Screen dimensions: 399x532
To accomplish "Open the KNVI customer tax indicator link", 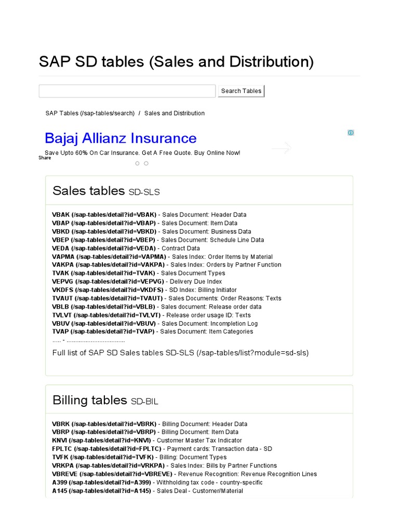I will click(x=101, y=441).
